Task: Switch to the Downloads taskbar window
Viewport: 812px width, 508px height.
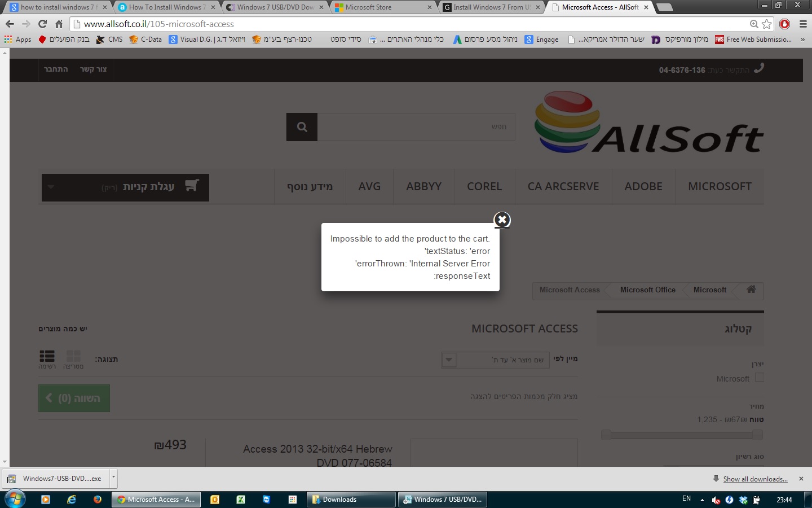Action: (x=351, y=500)
